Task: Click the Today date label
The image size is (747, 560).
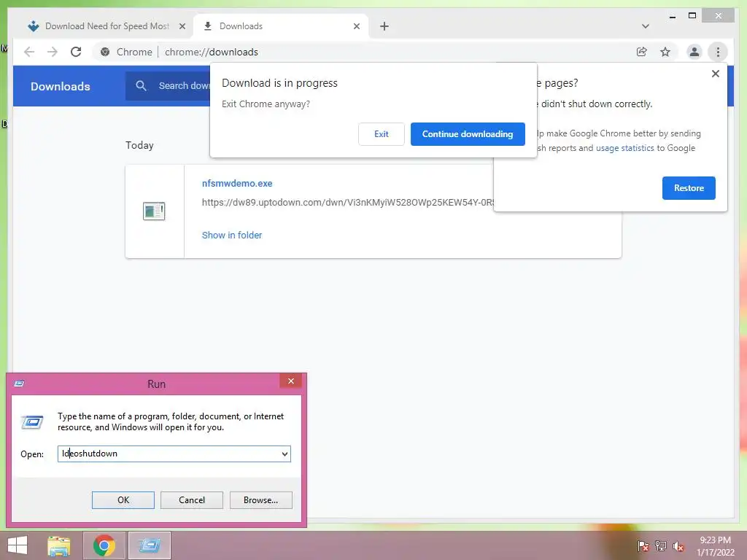Action: [139, 145]
